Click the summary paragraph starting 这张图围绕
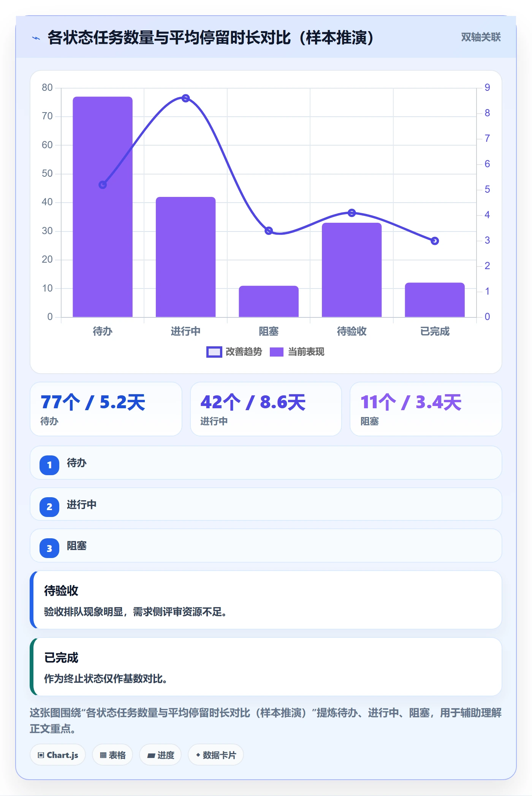532x796 pixels. point(266,721)
